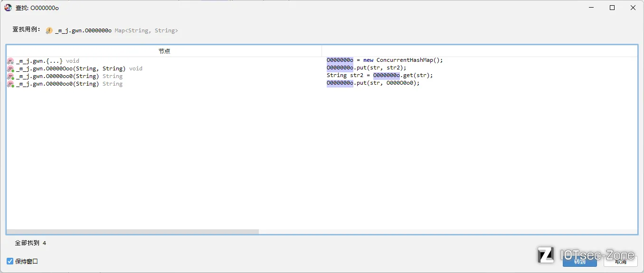
Task: Click the "查找用例:" label
Action: click(27, 29)
